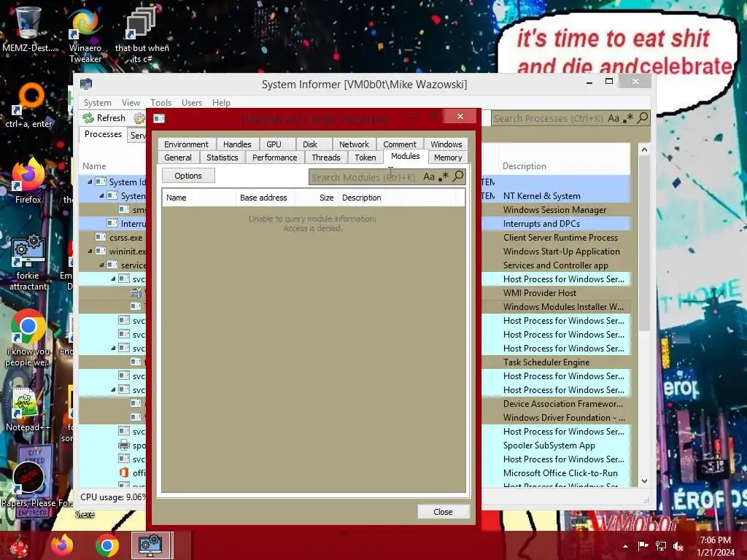Toggle case sensitivity Aa in process search

tap(614, 118)
